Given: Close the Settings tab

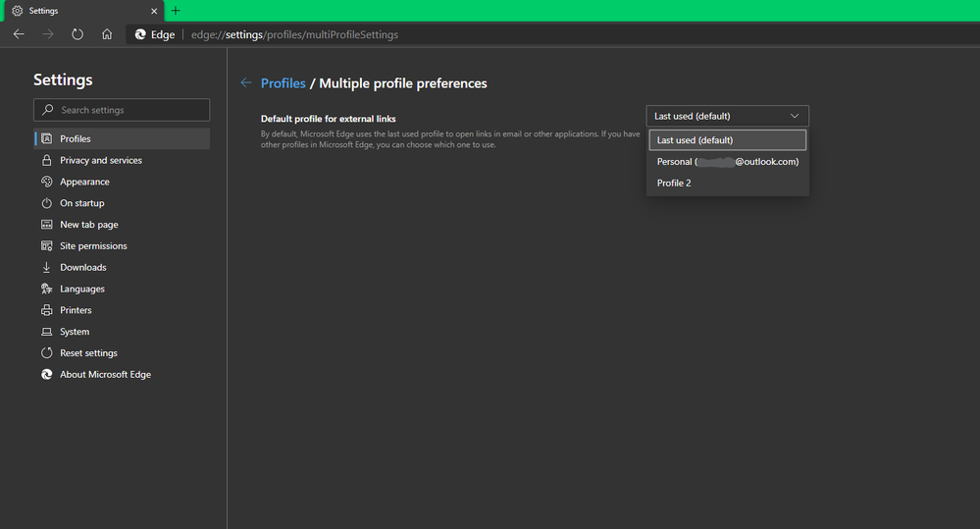Looking at the screenshot, I should coord(154,11).
